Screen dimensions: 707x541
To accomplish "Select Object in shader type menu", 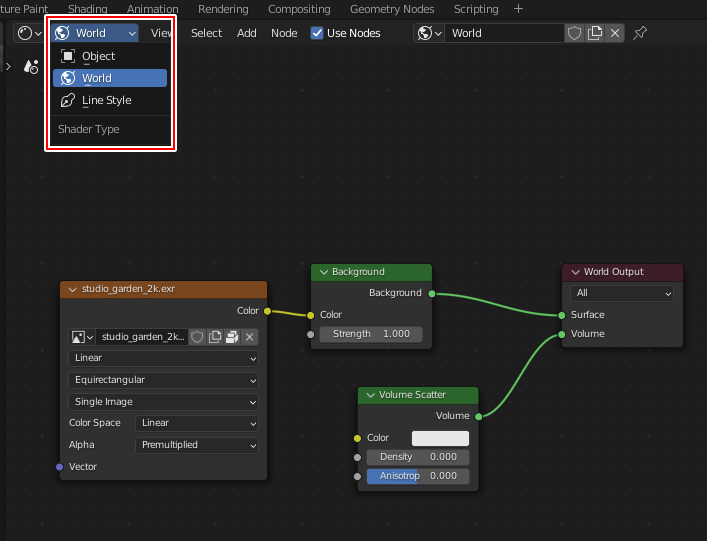I will tap(98, 56).
